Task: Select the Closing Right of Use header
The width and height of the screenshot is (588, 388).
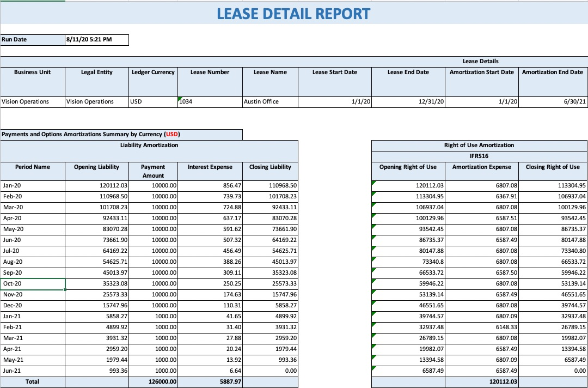Action: click(553, 167)
